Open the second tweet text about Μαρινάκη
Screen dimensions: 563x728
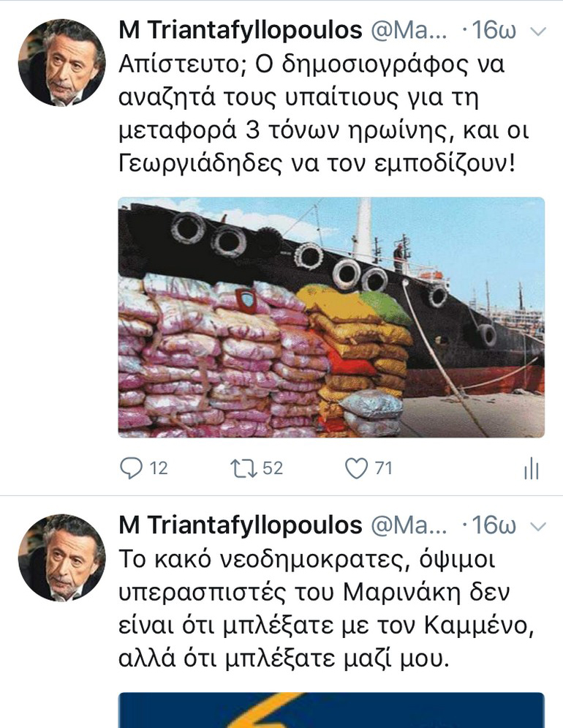[326, 609]
